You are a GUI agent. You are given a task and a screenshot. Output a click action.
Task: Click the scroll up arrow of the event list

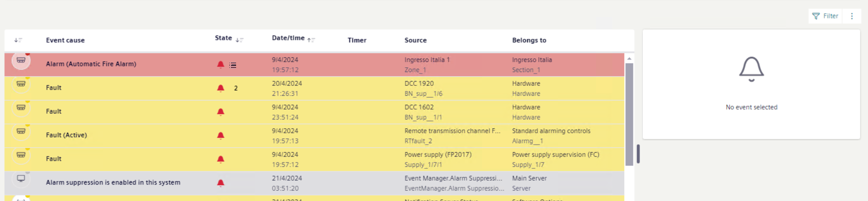pos(629,58)
